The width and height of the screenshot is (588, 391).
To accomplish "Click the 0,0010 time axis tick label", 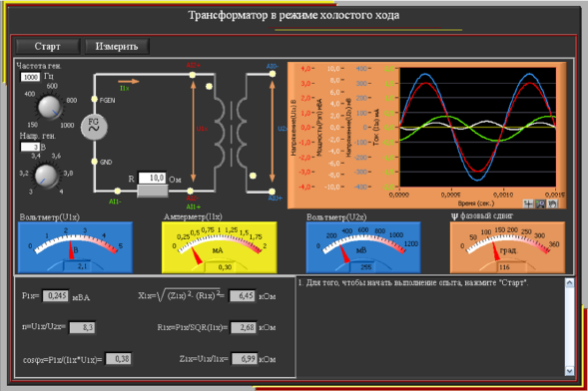I will (x=503, y=195).
